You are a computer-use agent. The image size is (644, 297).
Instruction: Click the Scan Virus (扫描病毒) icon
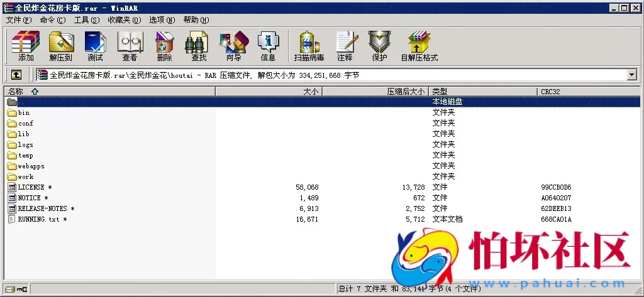coord(309,46)
